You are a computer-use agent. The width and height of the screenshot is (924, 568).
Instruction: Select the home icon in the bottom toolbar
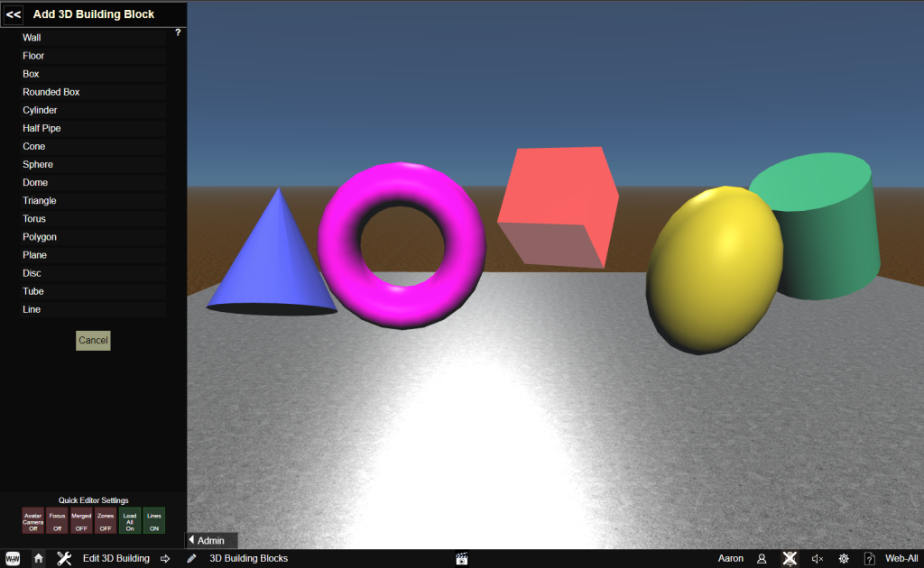(37, 558)
